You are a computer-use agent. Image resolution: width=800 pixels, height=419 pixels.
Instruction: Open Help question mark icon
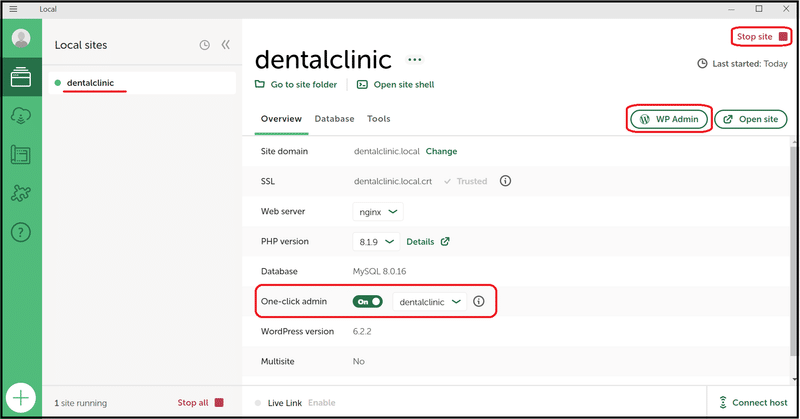pos(21,232)
